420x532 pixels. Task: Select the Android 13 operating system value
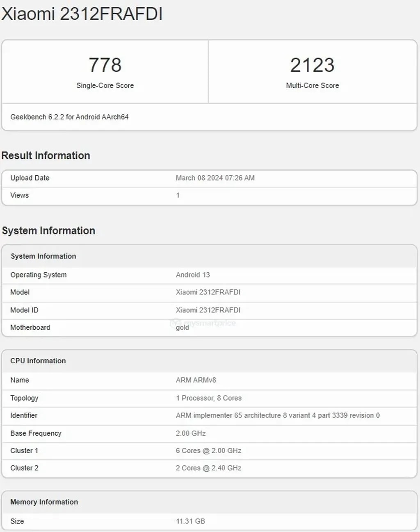pos(193,275)
